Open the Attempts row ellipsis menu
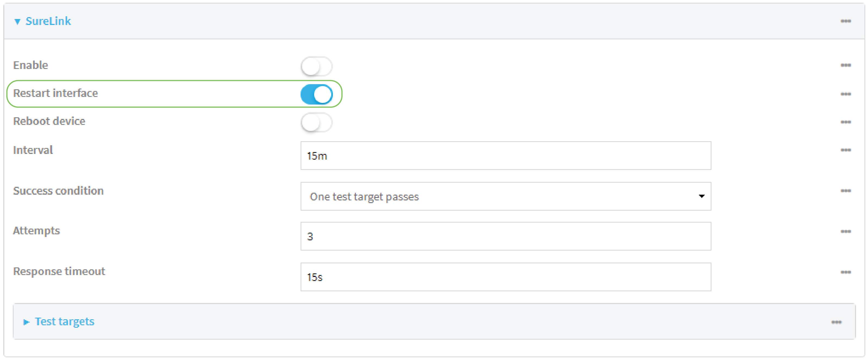The width and height of the screenshot is (868, 360). [845, 231]
